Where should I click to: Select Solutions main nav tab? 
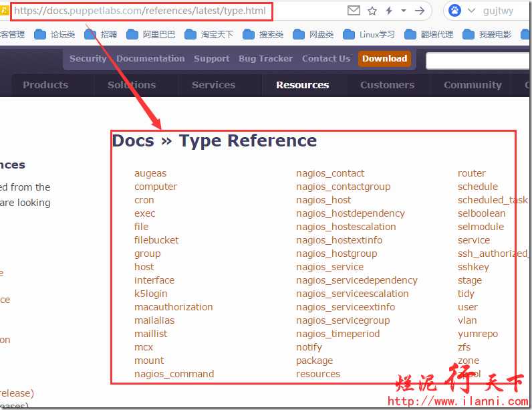click(x=132, y=85)
